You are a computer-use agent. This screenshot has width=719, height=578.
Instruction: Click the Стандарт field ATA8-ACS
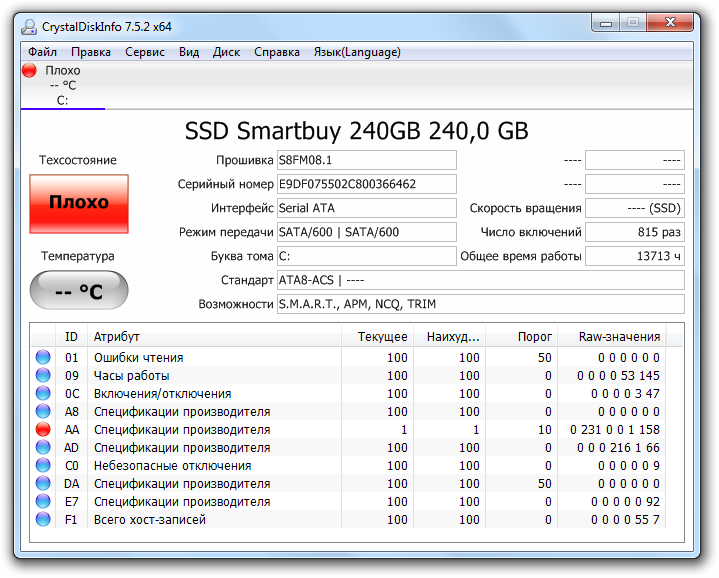click(481, 280)
